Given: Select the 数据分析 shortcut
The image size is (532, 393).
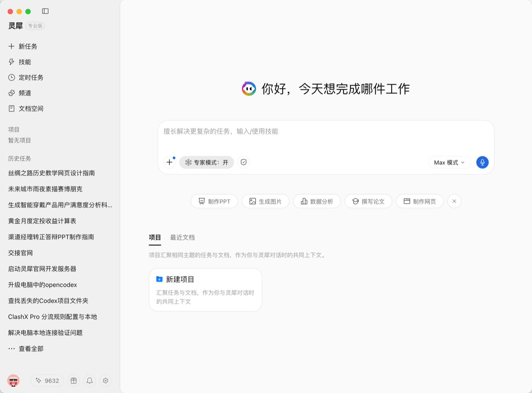Looking at the screenshot, I should pyautogui.click(x=317, y=201).
